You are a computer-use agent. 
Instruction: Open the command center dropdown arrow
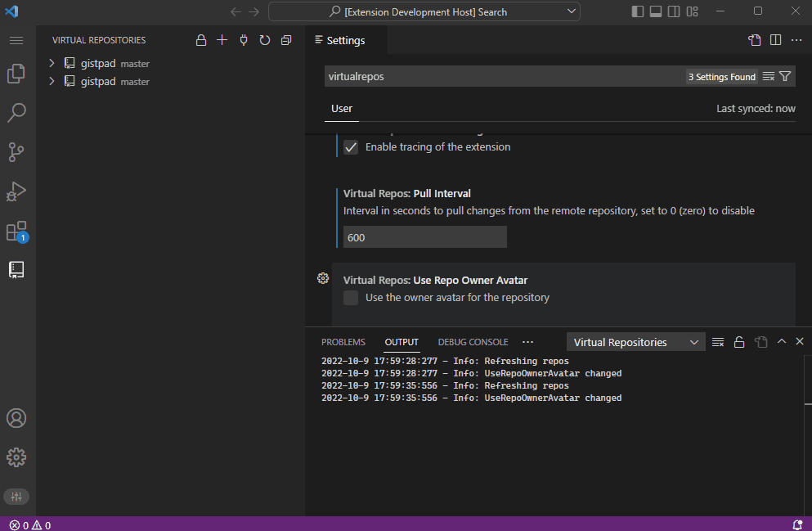pyautogui.click(x=572, y=11)
